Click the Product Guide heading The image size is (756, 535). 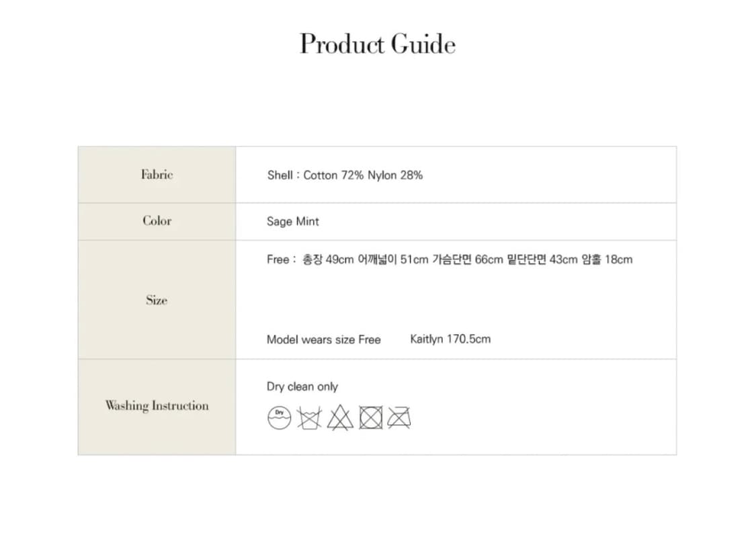(378, 44)
